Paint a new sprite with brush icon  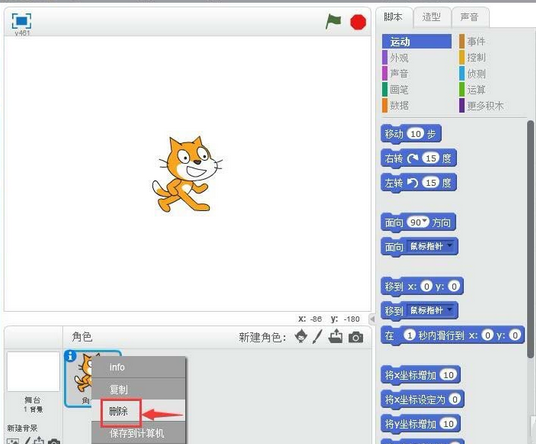(x=318, y=336)
